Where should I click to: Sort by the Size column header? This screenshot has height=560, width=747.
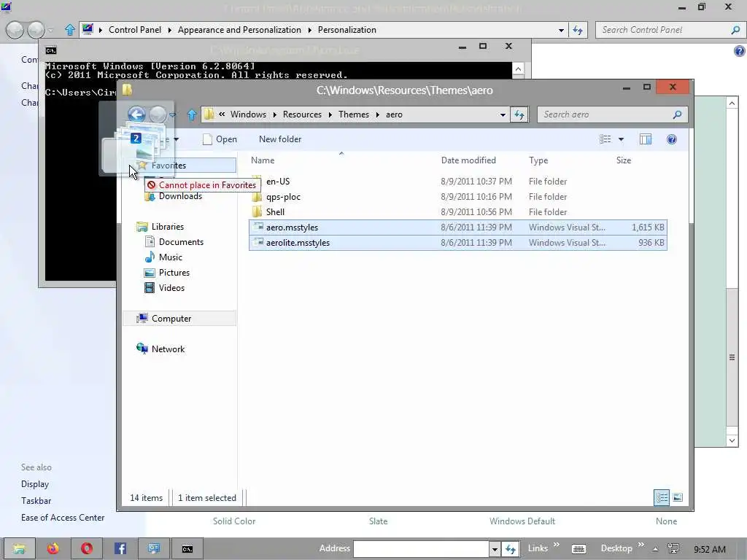(624, 160)
